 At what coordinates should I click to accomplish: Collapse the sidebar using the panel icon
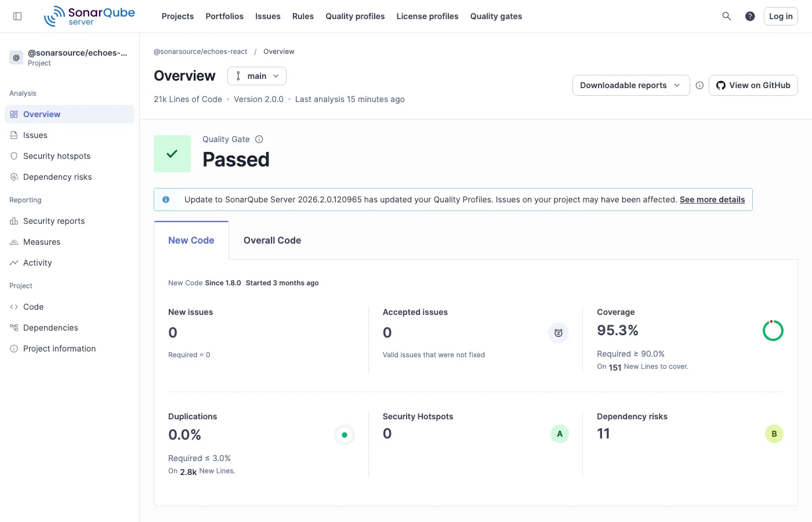click(17, 16)
